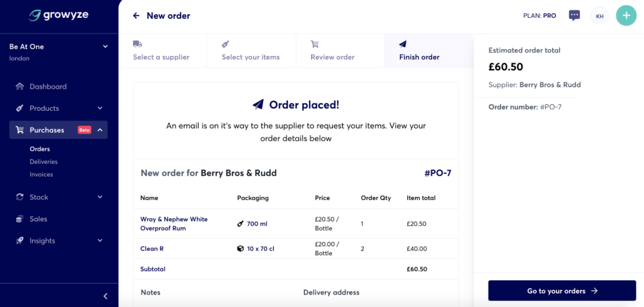Click the Clean R product link
Screen dimensions: 644x307
[152, 249]
